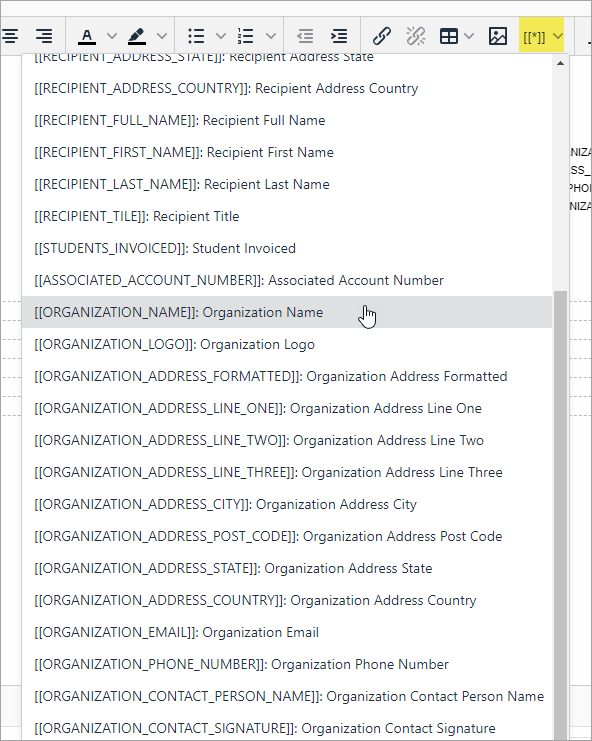Insert a bulleted list
592x741 pixels.
(196, 36)
